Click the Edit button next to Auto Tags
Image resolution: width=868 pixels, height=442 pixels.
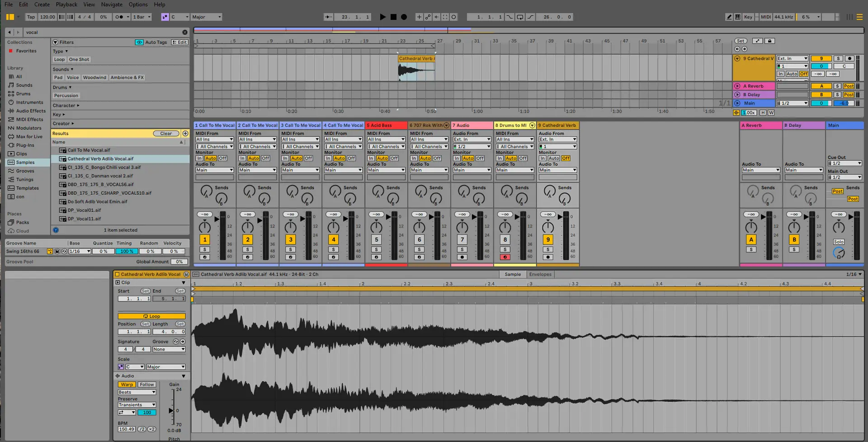179,42
